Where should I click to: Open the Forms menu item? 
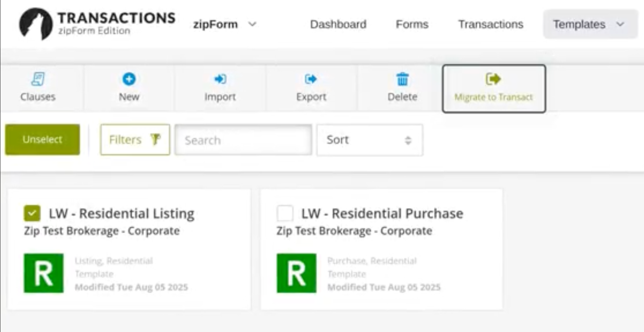coord(412,24)
